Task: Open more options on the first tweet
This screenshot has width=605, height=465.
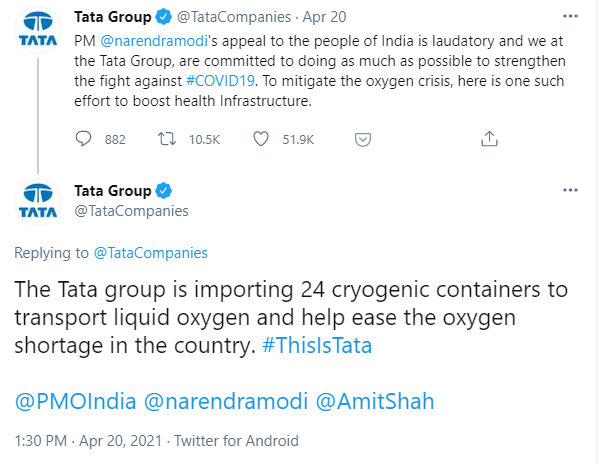Action: point(570,18)
